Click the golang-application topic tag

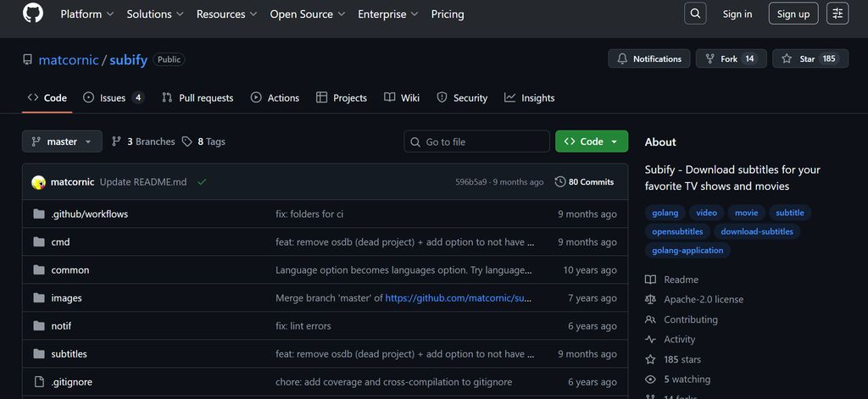[687, 251]
